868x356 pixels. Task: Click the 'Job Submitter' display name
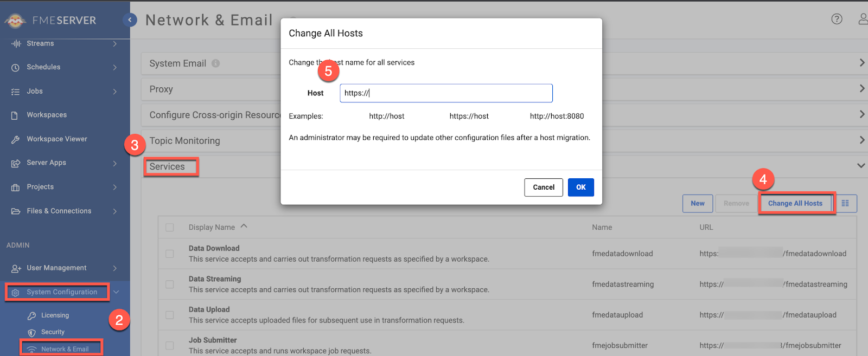(x=213, y=340)
